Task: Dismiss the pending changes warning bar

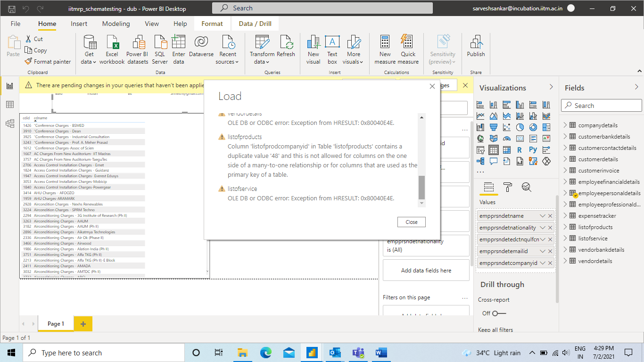Action: pyautogui.click(x=465, y=85)
